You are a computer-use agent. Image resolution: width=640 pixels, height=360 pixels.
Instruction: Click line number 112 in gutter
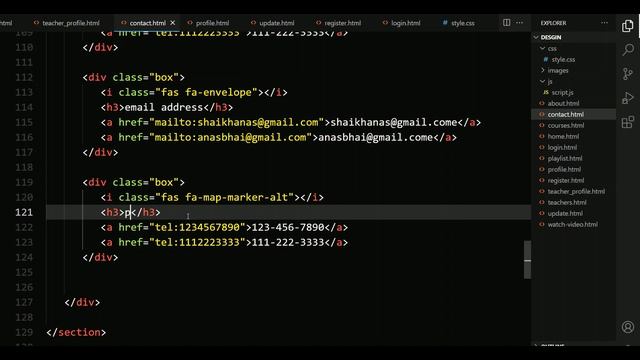[x=24, y=77]
